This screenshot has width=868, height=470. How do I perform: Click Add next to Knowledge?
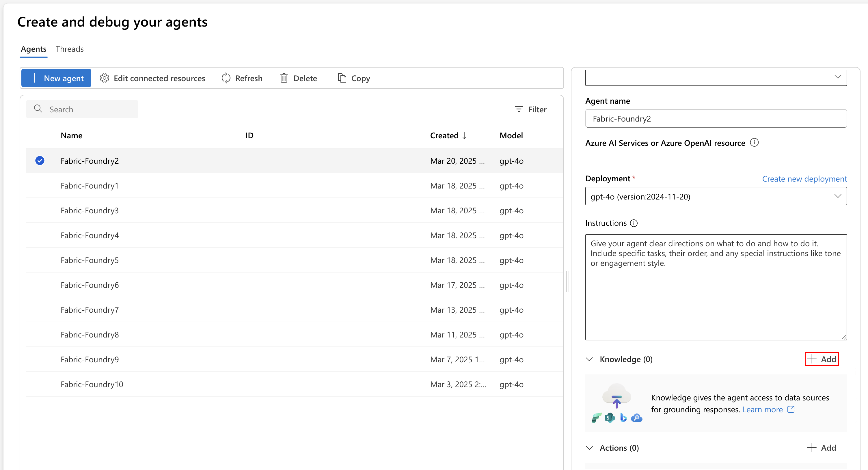pos(822,359)
